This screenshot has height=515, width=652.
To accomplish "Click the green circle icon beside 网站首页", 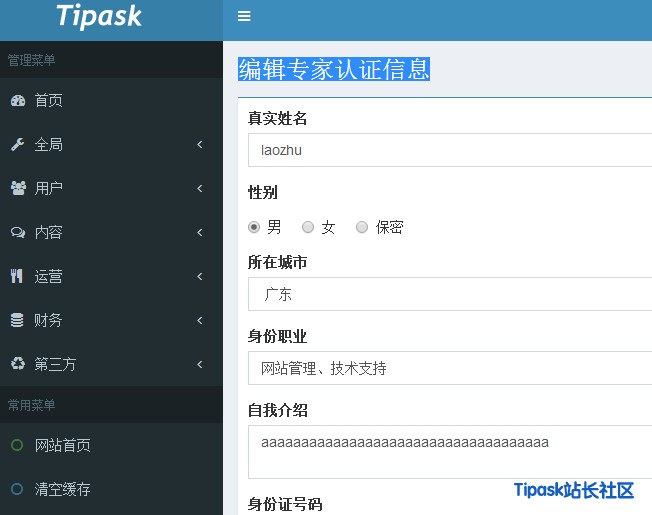I will point(17,445).
